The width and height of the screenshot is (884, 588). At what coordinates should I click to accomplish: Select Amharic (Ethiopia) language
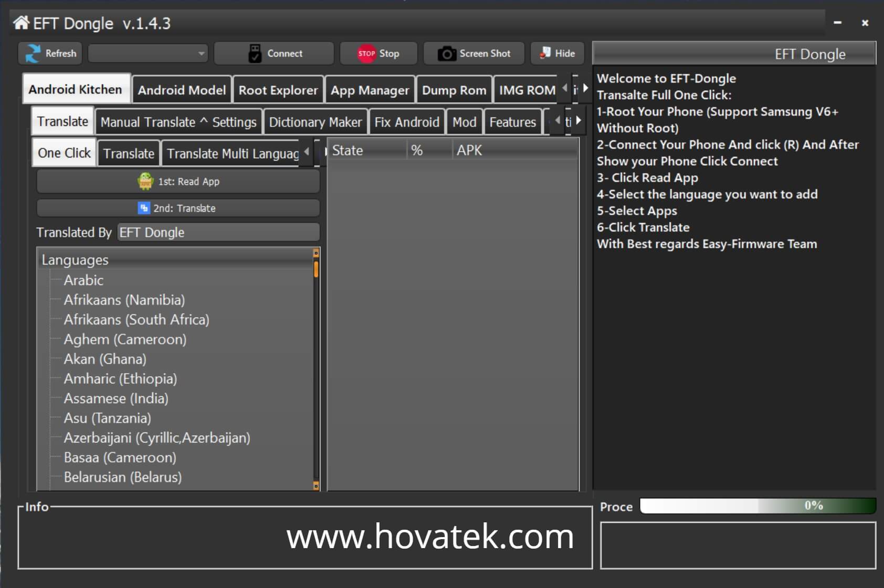120,379
